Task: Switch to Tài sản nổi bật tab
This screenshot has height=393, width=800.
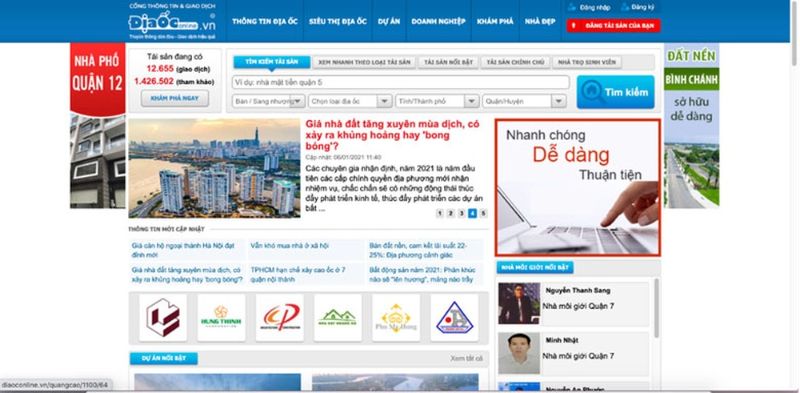Action: coord(448,62)
